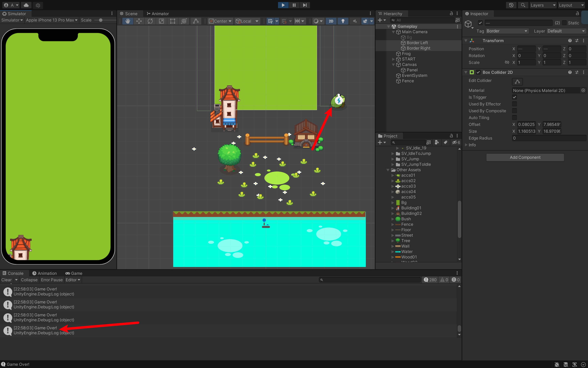Open undo history icon in top bar

click(x=511, y=5)
